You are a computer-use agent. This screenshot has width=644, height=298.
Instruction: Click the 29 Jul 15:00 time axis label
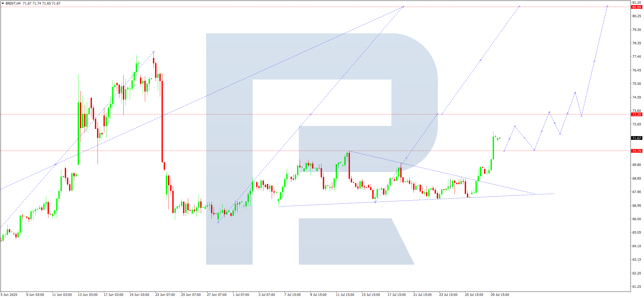point(500,295)
